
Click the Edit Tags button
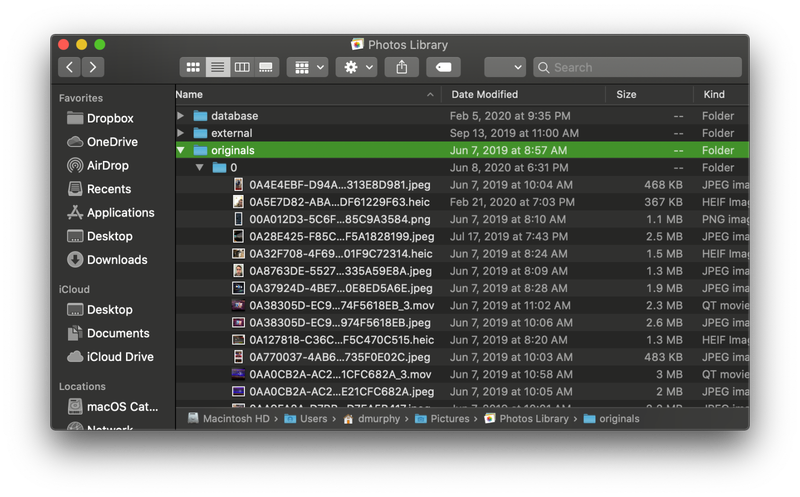tap(443, 67)
